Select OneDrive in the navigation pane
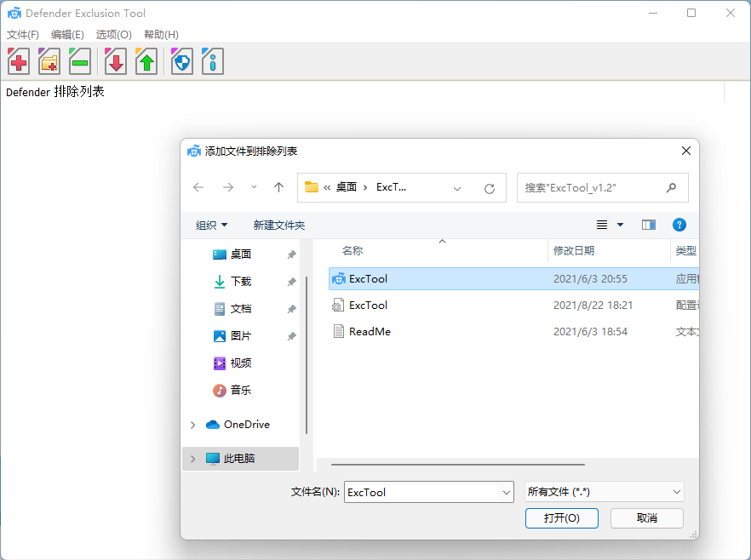 point(247,425)
